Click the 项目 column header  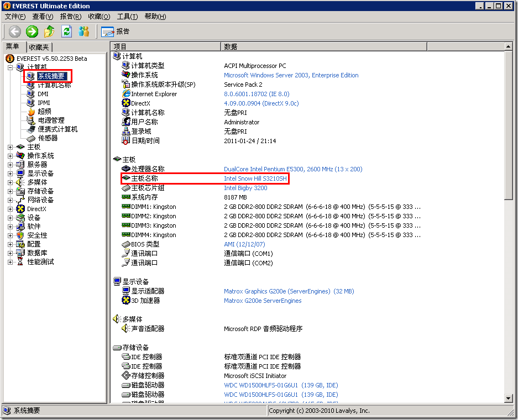click(x=165, y=46)
